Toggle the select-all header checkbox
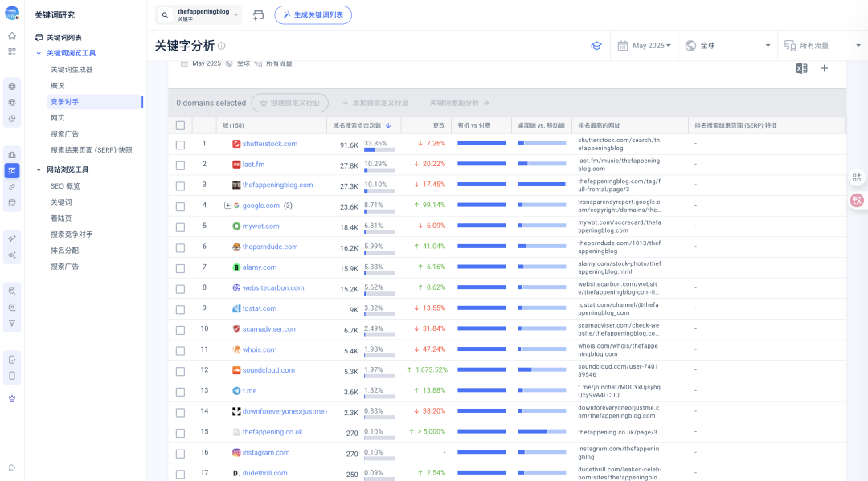 pos(181,125)
